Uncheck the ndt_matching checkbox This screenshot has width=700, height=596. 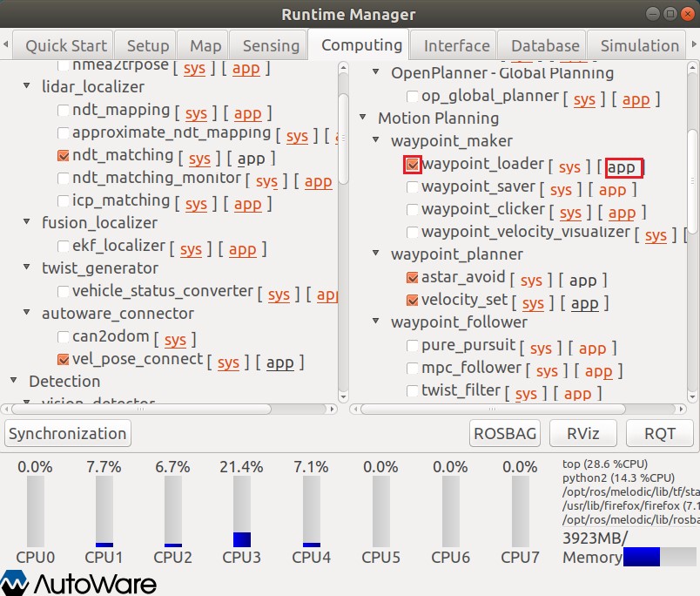(x=64, y=155)
